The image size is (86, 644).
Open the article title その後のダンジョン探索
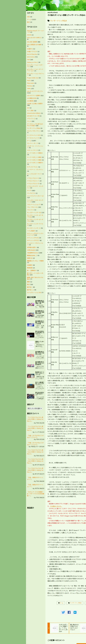tap(66, 15)
